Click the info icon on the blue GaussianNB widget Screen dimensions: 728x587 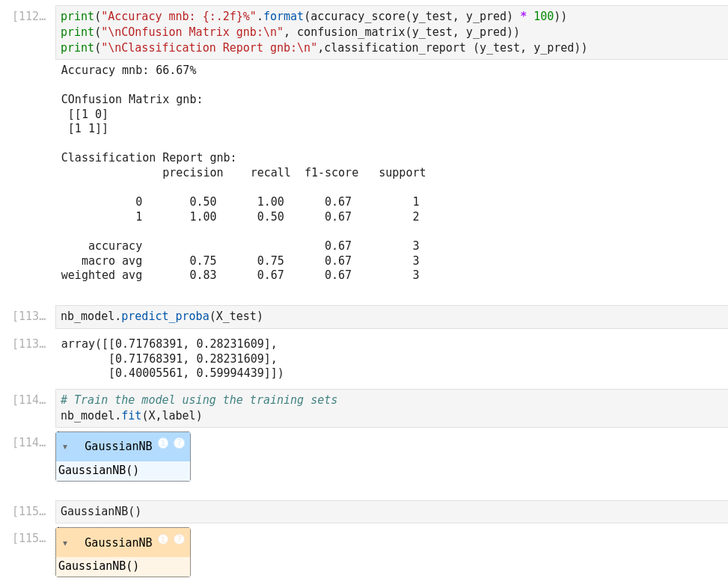[x=163, y=443]
